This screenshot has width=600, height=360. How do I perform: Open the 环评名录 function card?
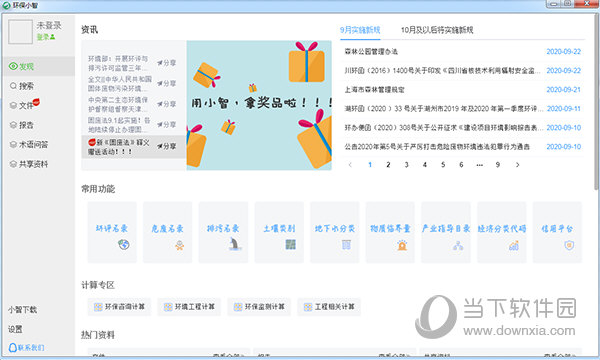coord(112,232)
